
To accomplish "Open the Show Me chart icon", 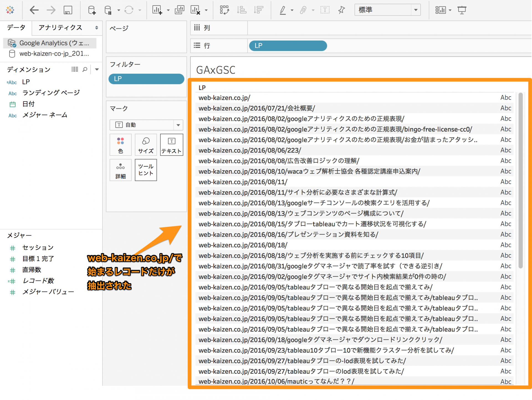I will pos(440,10).
